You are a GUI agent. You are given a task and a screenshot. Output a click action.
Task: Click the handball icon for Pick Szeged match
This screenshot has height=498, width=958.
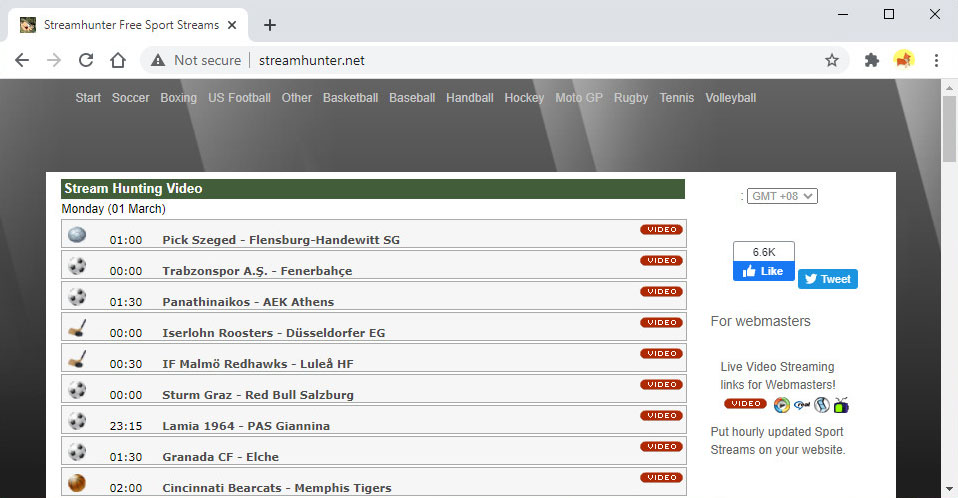(x=77, y=235)
